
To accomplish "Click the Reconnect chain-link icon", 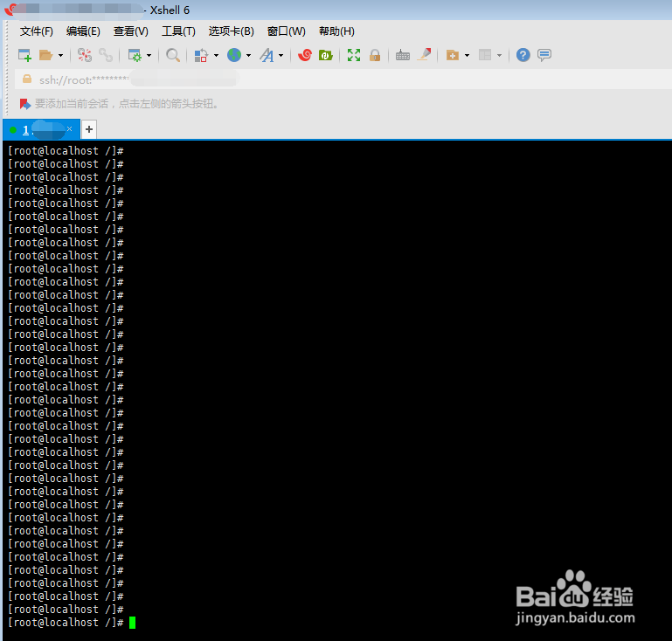I will coord(106,55).
